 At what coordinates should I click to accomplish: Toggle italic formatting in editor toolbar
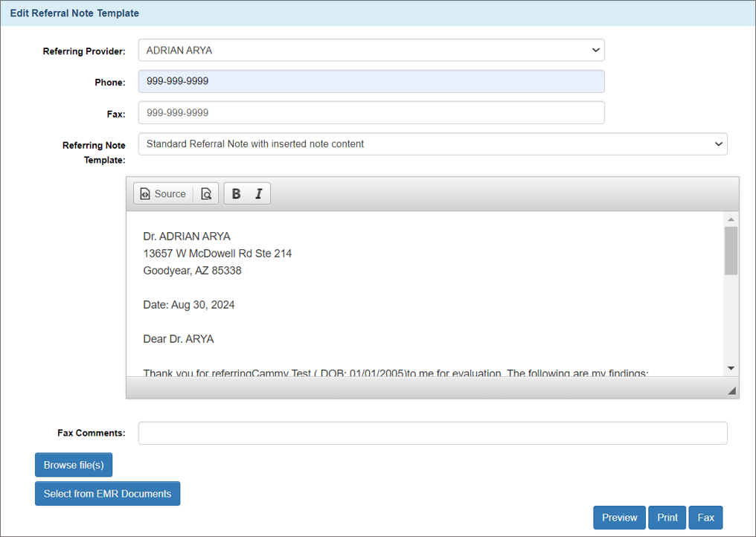pos(258,194)
